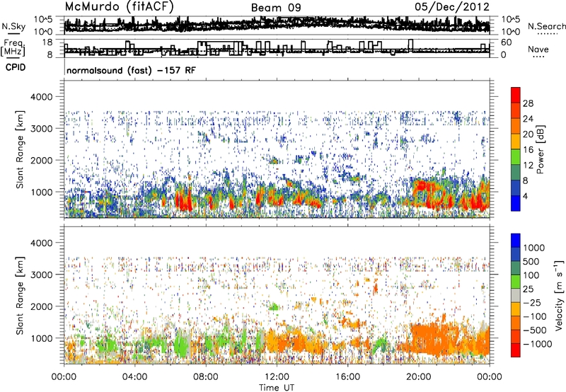Select the N.Sky legend label
The height and width of the screenshot is (392, 566).
[x=13, y=26]
